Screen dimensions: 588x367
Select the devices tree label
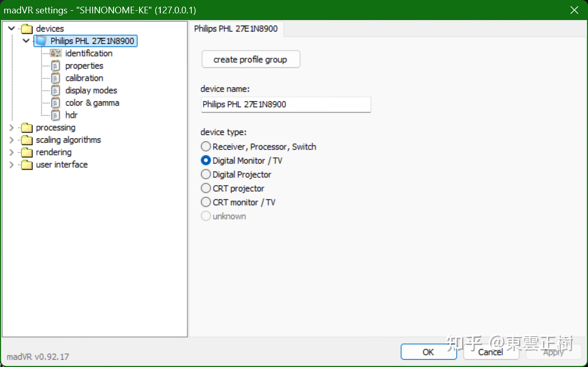pos(50,29)
